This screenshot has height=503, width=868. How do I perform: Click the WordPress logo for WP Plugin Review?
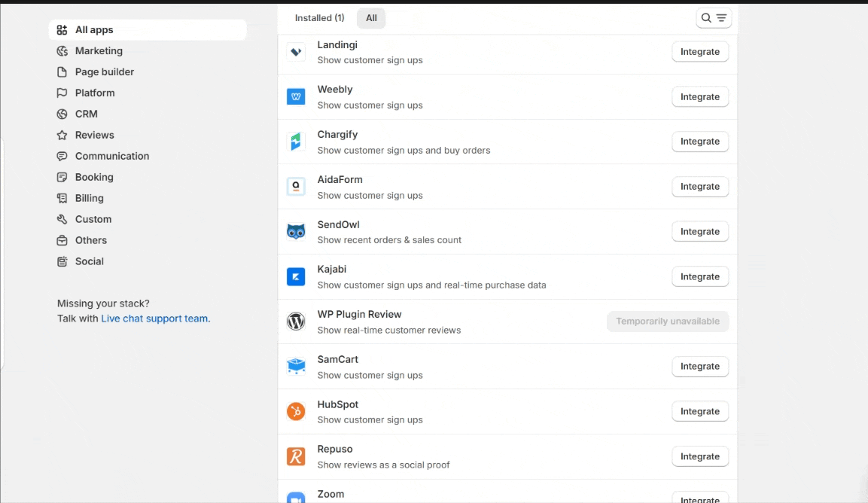296,322
